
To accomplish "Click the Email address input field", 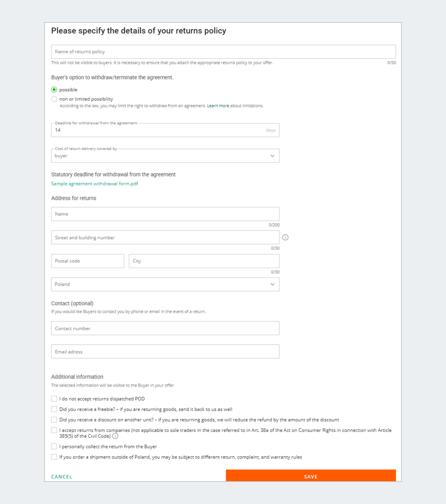I will coord(165,352).
